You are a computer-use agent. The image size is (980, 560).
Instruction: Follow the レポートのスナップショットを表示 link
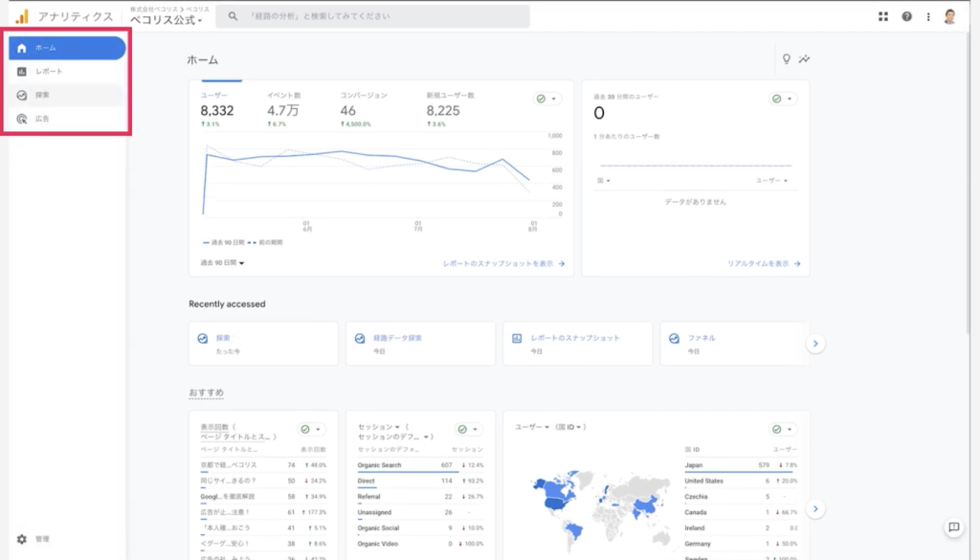click(503, 264)
